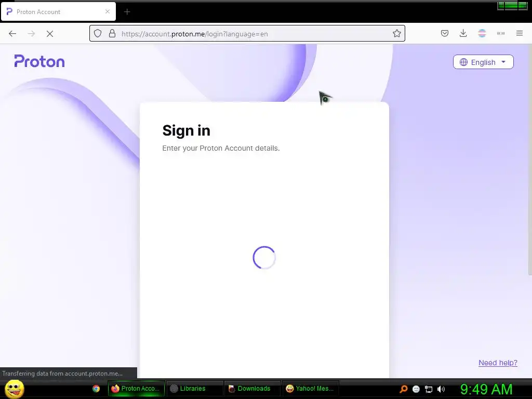Click the smiley messenger tray icon

pos(416,389)
